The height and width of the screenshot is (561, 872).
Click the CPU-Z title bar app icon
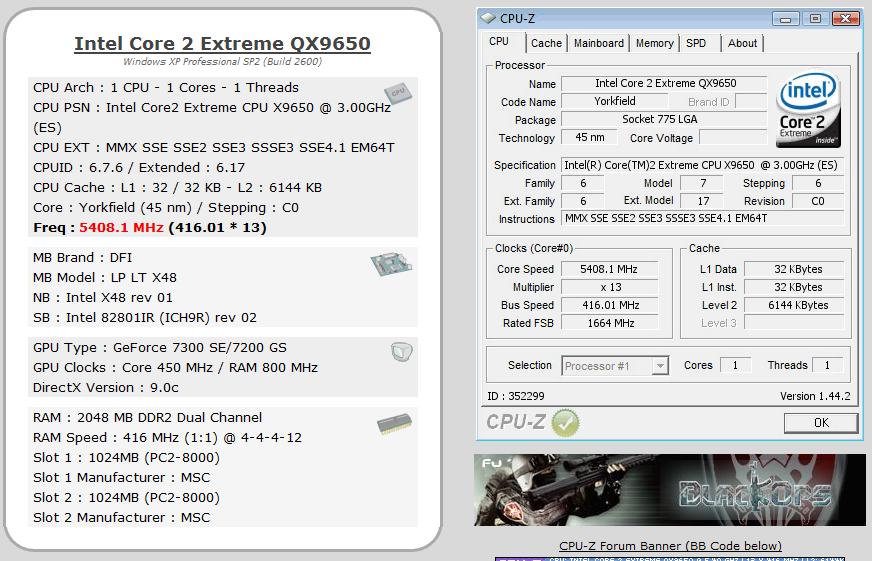(x=488, y=18)
